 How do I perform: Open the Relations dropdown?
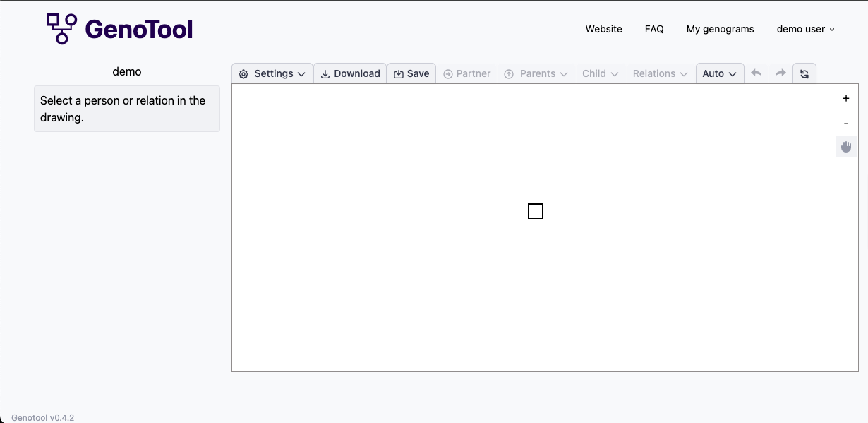(659, 73)
